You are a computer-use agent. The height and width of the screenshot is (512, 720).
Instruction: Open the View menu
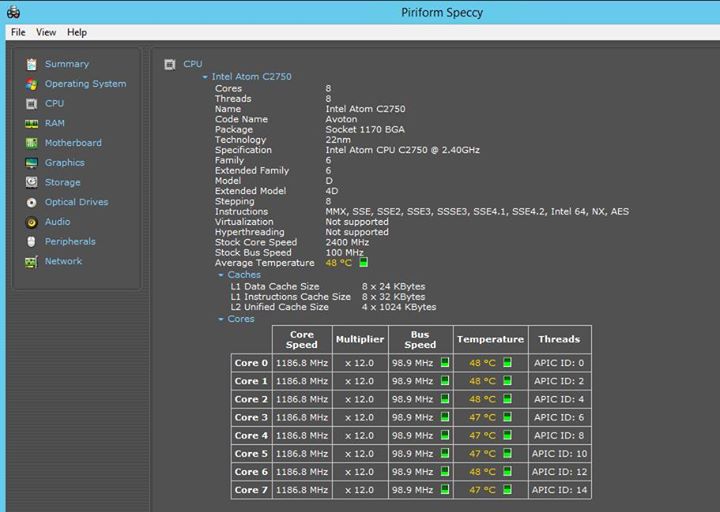[x=46, y=32]
